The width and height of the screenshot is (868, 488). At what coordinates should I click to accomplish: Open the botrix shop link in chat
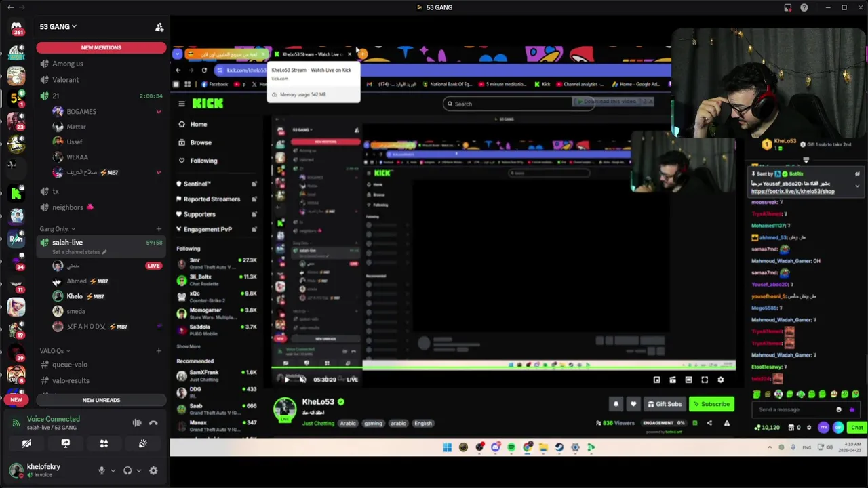coord(793,192)
